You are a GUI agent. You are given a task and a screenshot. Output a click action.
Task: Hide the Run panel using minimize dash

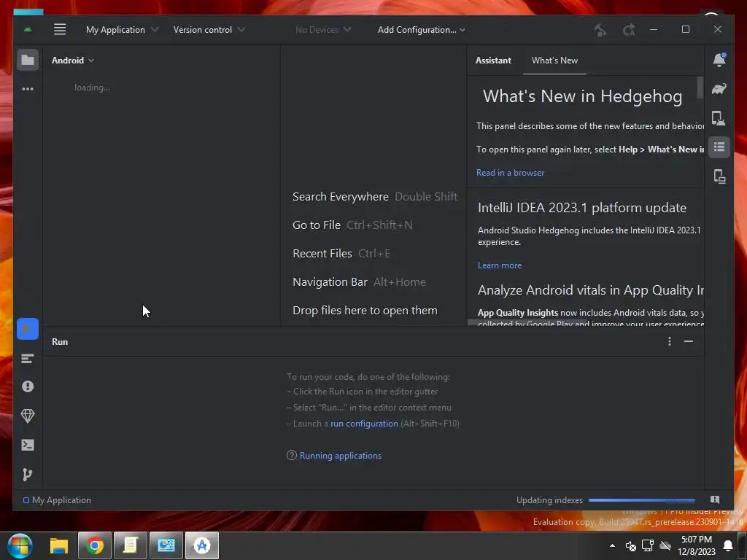[689, 341]
